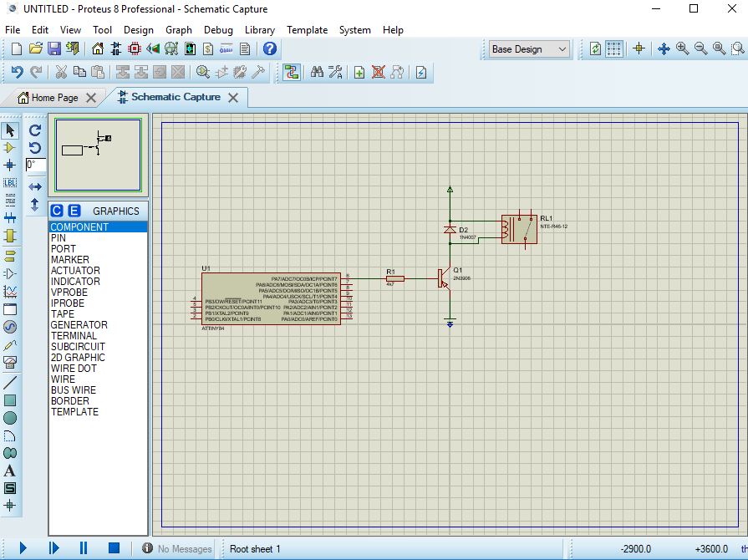Click the Save Project floppy icon
Viewport: 748px width, 560px height.
tap(53, 49)
